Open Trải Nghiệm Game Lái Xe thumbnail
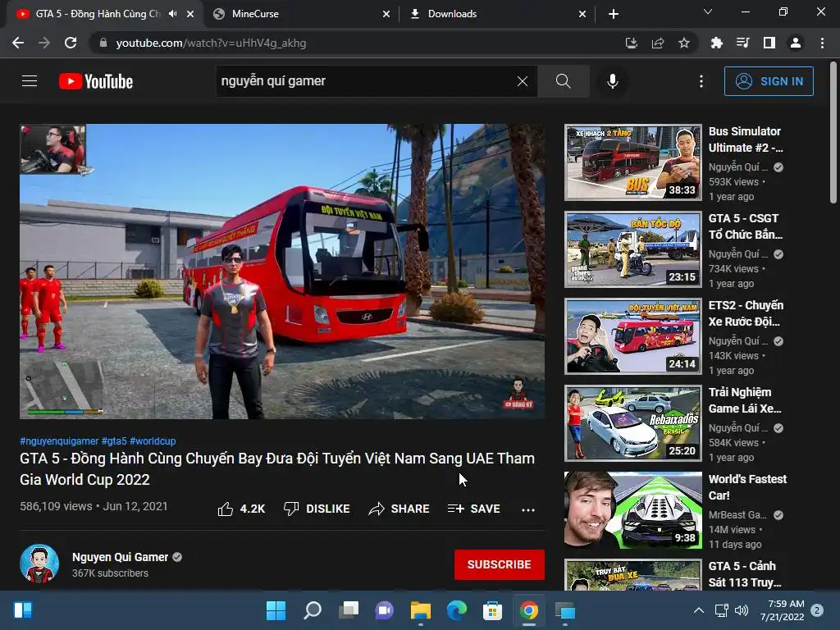Screen dimensions: 840x630 [x=633, y=423]
